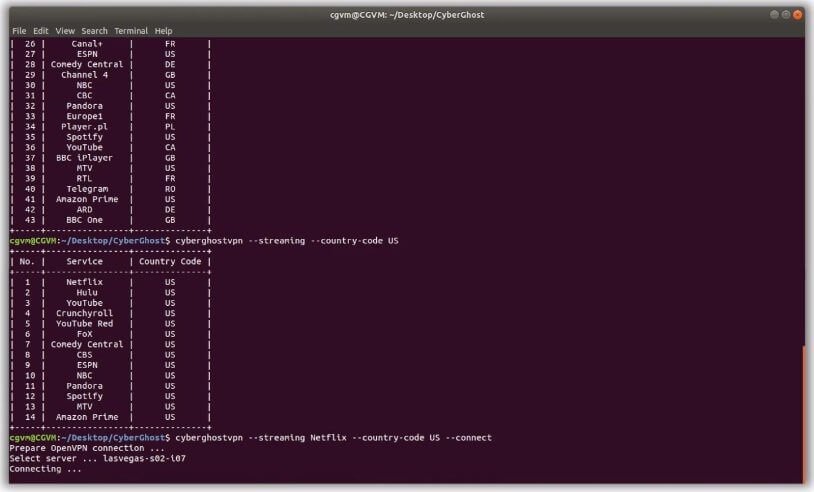
Task: Click the 'PL' country code cell
Action: tap(170, 127)
